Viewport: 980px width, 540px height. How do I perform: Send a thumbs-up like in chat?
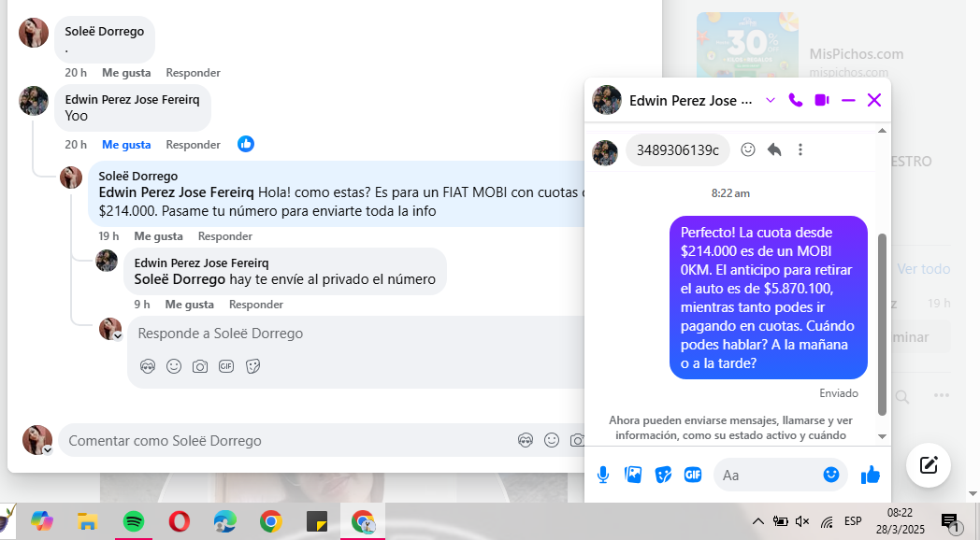pyautogui.click(x=870, y=476)
